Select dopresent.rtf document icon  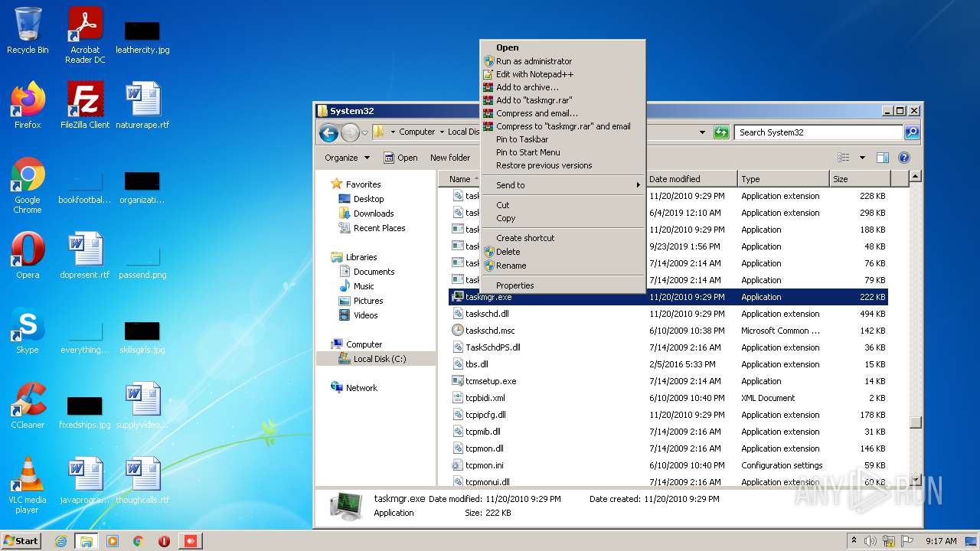pos(85,256)
